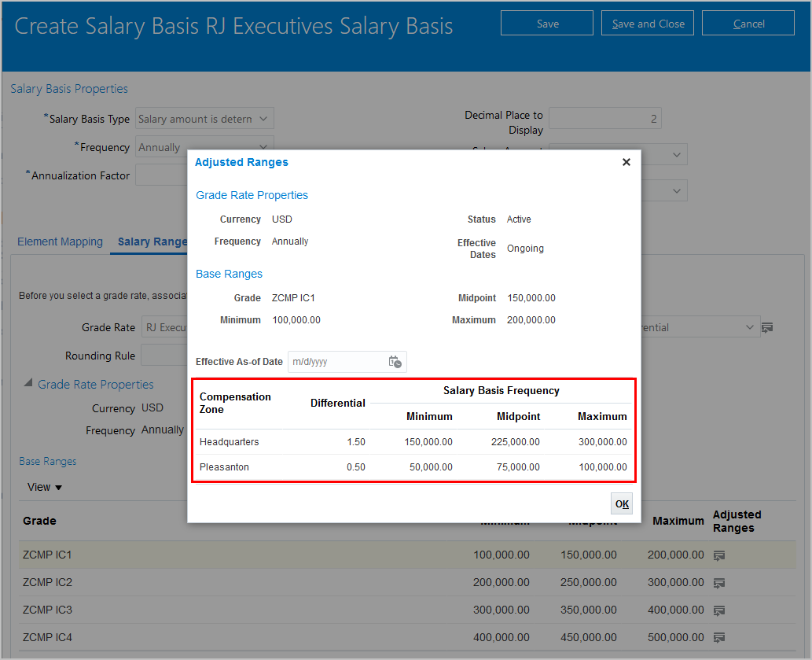Select the Salary Ranges tab
Image resolution: width=812 pixels, height=660 pixels.
tap(152, 242)
